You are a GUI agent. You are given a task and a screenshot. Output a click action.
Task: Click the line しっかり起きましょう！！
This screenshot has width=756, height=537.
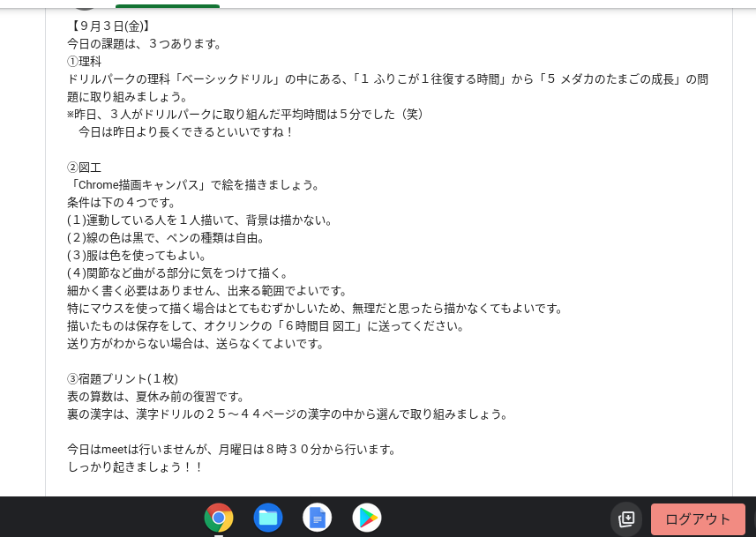click(x=135, y=467)
